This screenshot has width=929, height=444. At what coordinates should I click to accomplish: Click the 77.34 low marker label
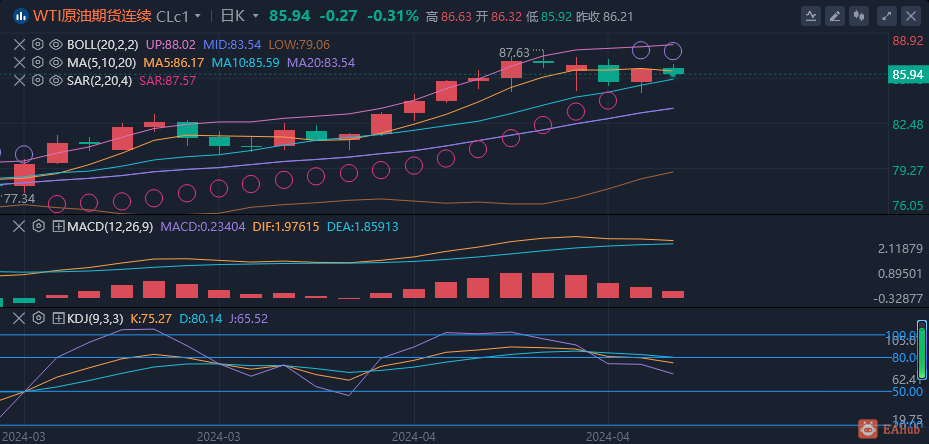pos(20,199)
